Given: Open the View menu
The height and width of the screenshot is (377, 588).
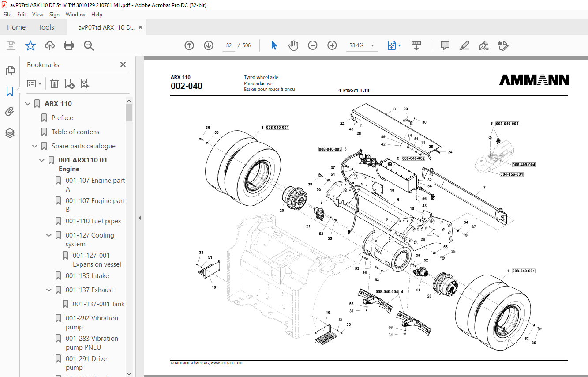Looking at the screenshot, I should click(x=37, y=15).
